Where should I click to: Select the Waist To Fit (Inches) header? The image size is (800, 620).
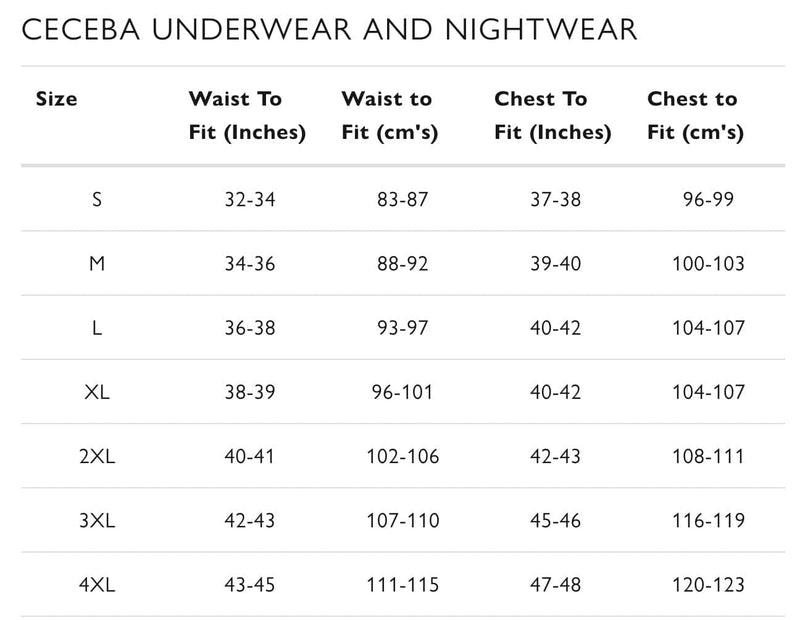click(247, 115)
